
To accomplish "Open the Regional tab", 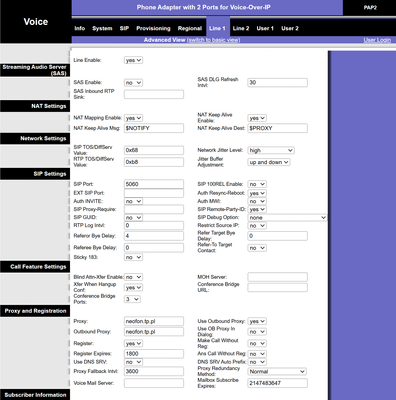I will (190, 28).
